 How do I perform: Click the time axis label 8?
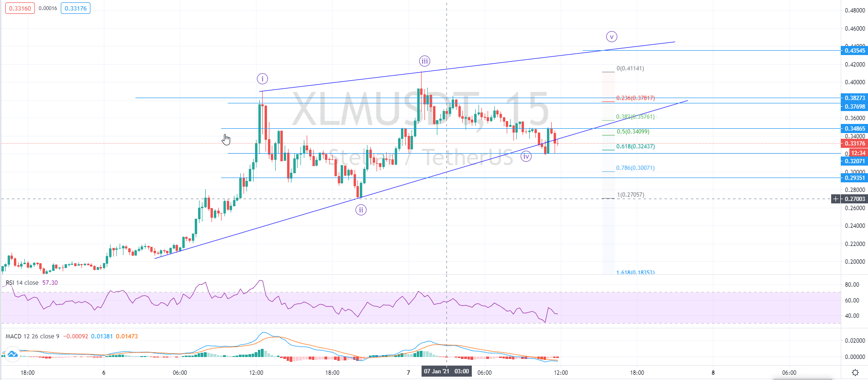(713, 372)
